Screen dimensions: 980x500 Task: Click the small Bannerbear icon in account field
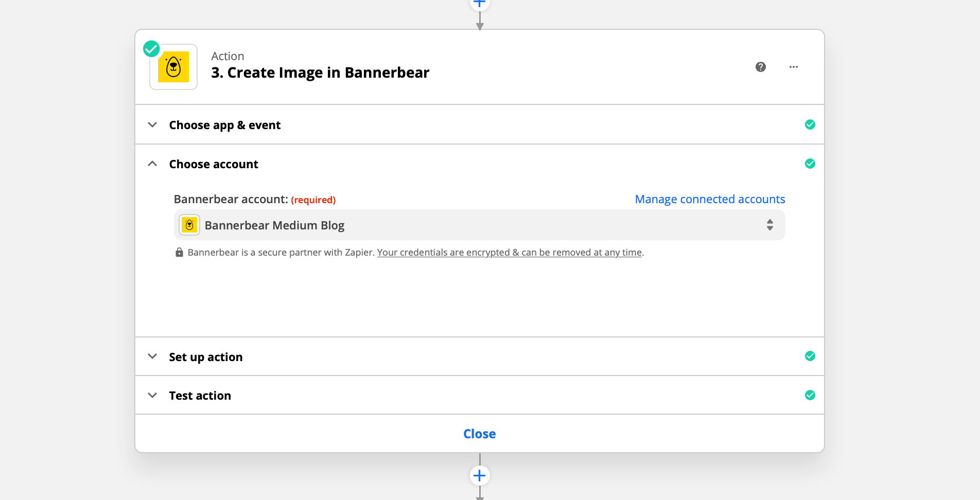(189, 225)
